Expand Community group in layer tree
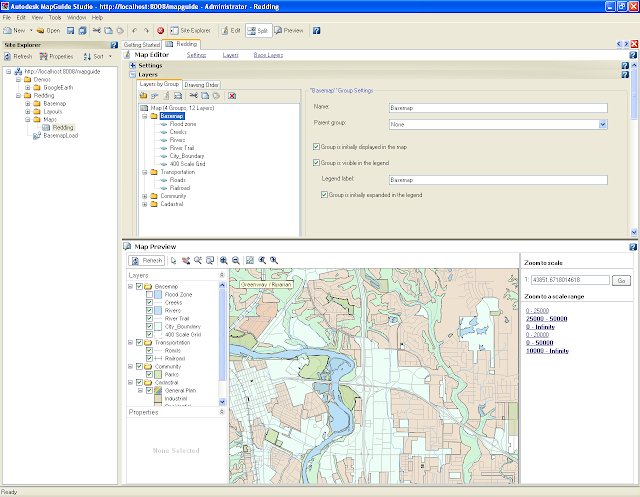 click(x=144, y=196)
